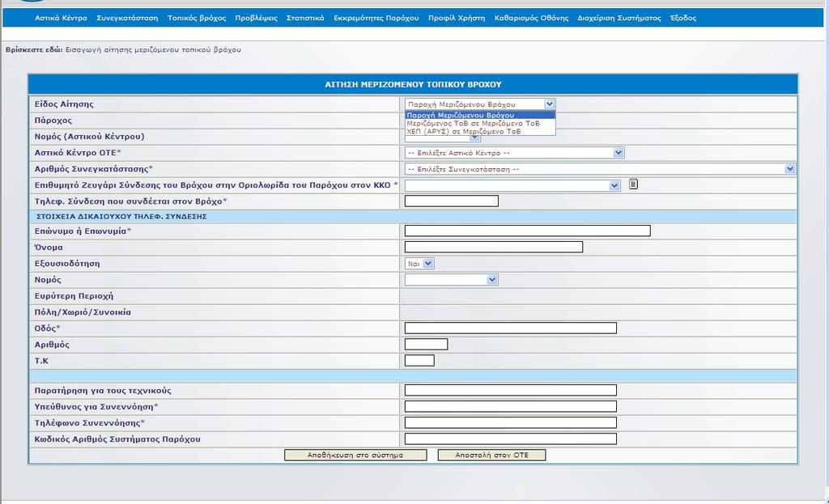Image resolution: width=829 pixels, height=504 pixels.
Task: Open the Συνεγκατάσταση menu
Action: click(x=127, y=18)
